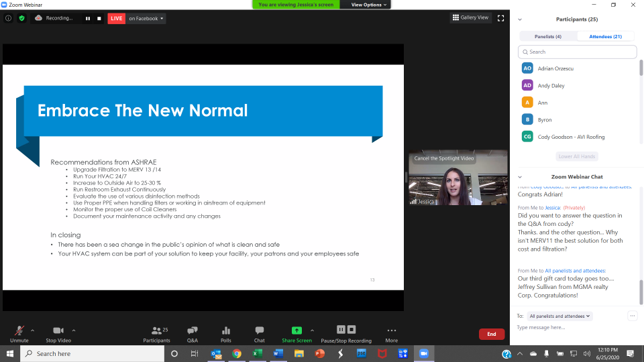The image size is (644, 362).
Task: Select attendee Ann
Action: point(578,103)
